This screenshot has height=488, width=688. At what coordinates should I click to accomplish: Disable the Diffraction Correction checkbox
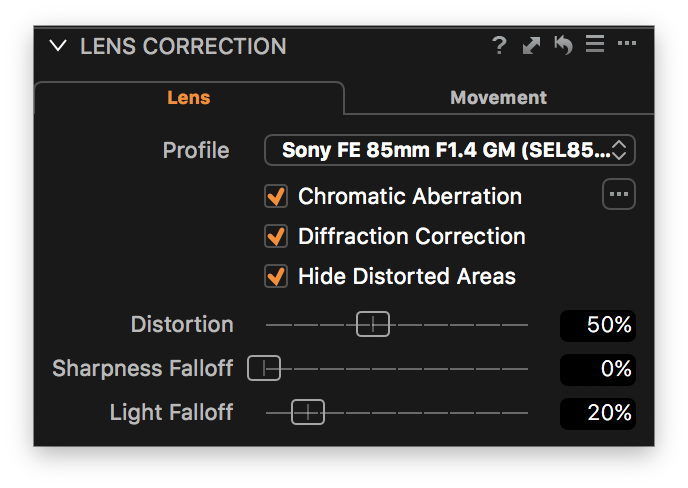click(276, 236)
